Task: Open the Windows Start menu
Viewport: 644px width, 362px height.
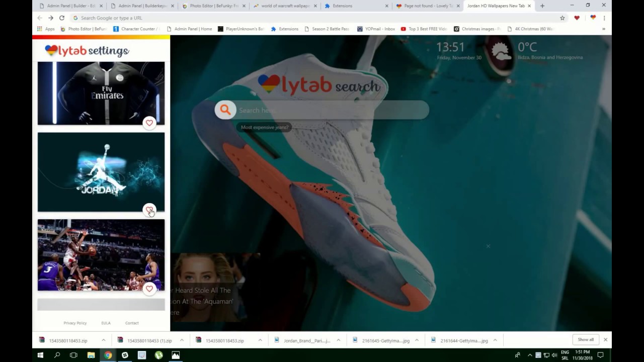Action: tap(40, 355)
